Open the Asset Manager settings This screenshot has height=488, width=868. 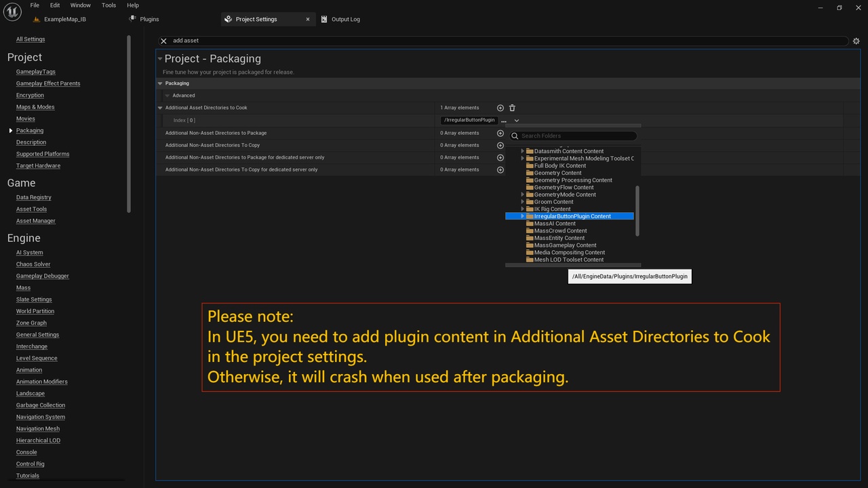click(36, 221)
